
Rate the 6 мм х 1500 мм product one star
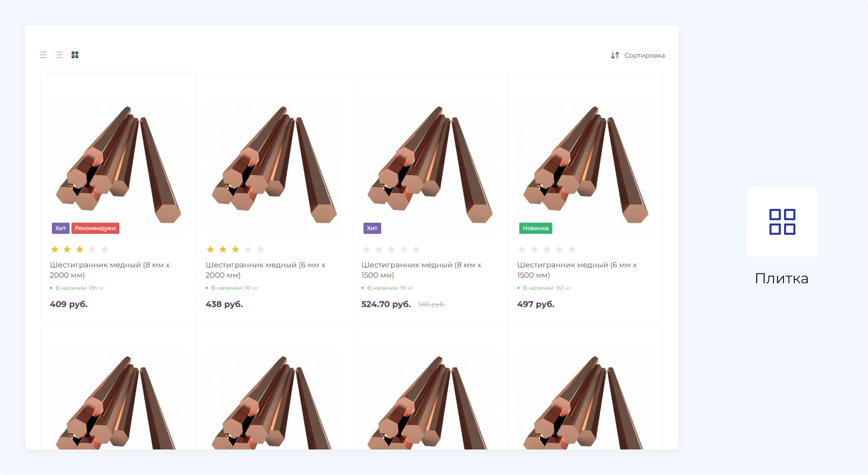[x=522, y=250]
